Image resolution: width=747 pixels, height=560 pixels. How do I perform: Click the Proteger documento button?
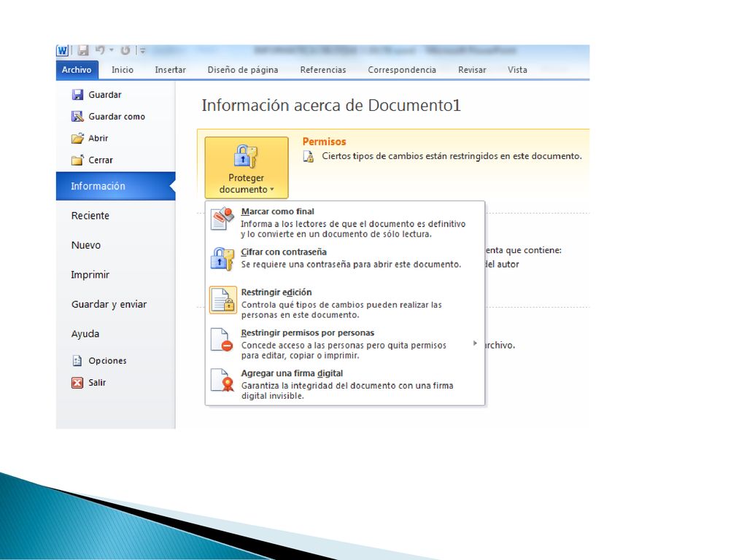pos(247,168)
